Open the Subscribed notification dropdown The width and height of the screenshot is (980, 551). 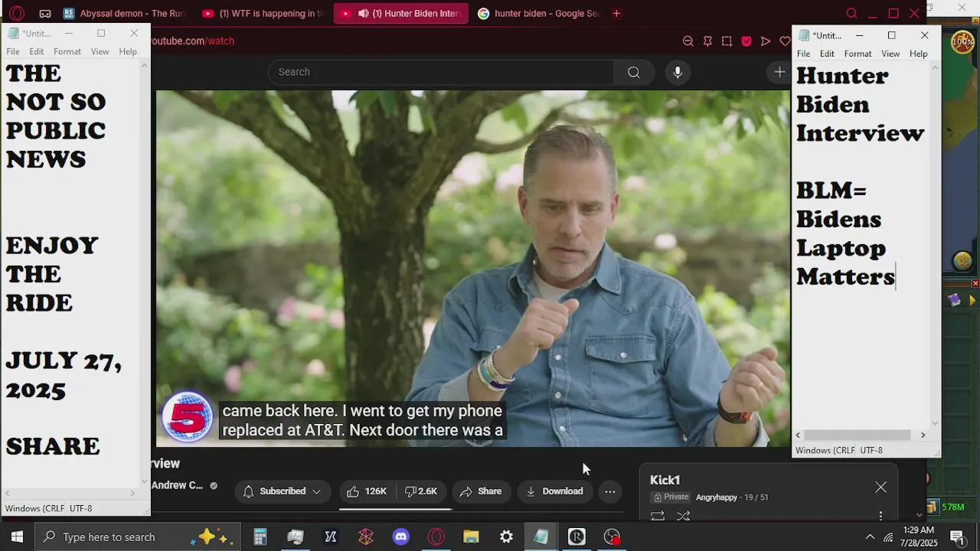point(283,491)
